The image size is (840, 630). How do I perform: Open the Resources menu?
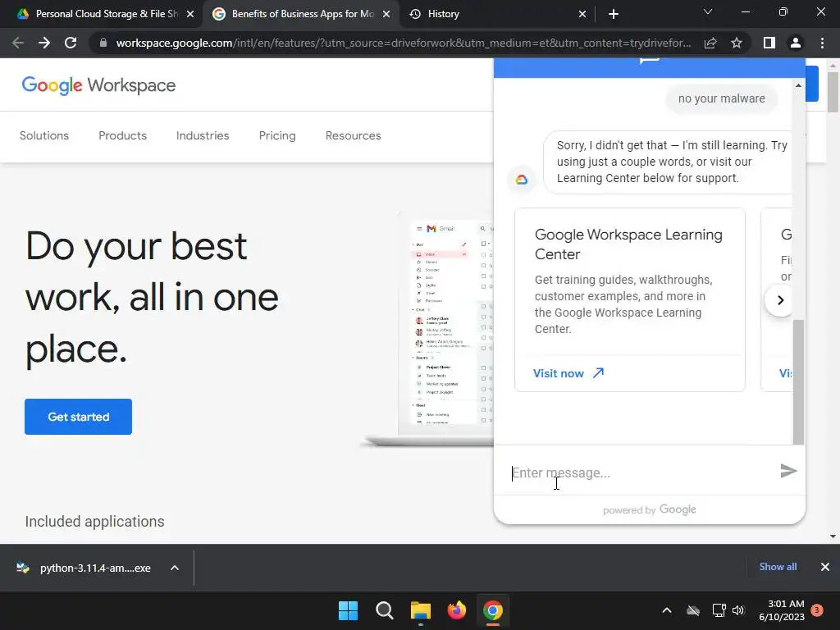(353, 135)
